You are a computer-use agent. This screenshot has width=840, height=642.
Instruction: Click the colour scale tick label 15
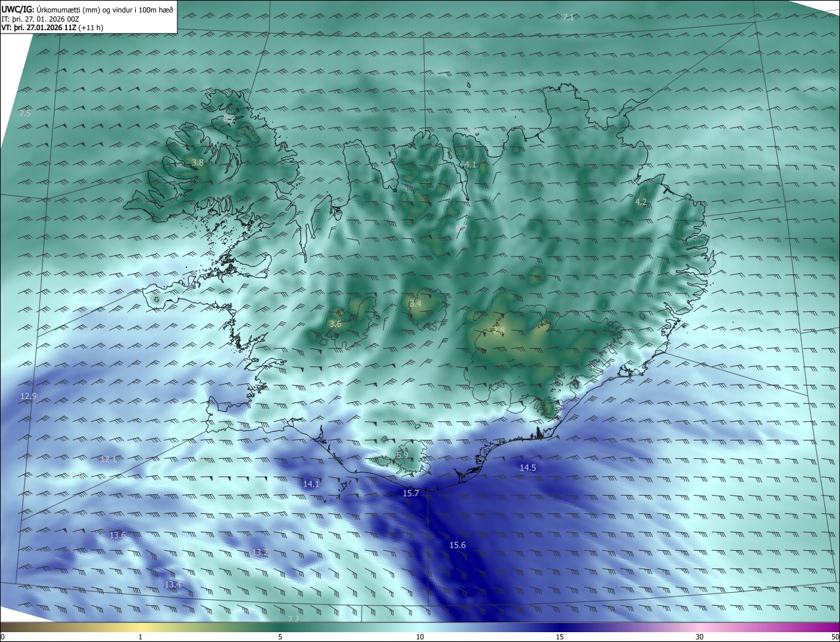tap(560, 637)
